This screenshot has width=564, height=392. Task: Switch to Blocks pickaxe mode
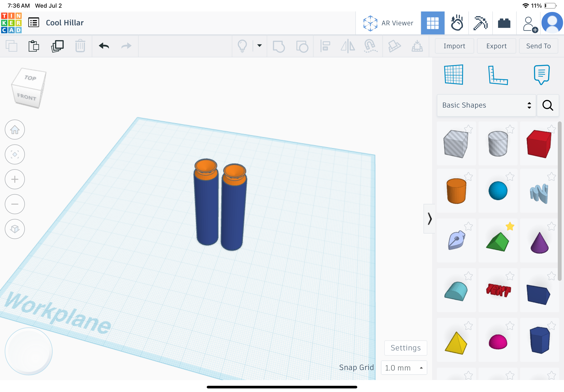coord(480,23)
